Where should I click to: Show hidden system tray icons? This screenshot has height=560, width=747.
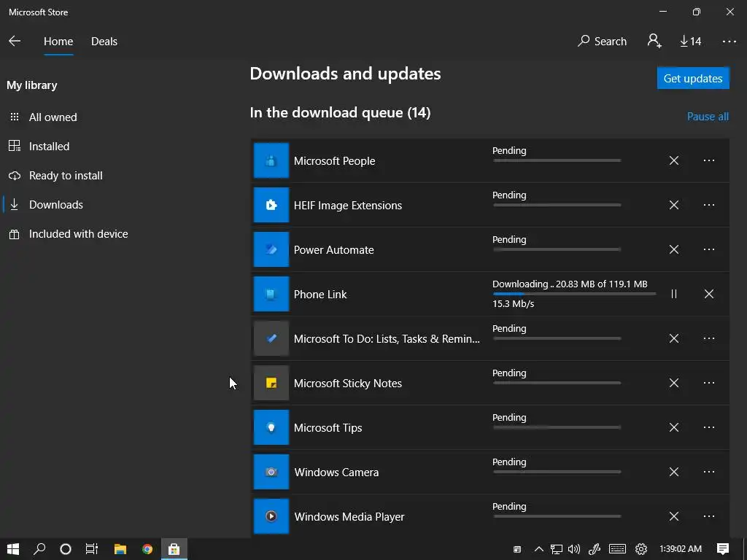(x=538, y=549)
